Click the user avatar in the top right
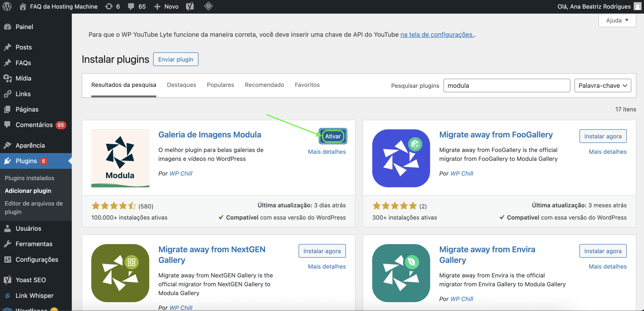 click(x=637, y=6)
